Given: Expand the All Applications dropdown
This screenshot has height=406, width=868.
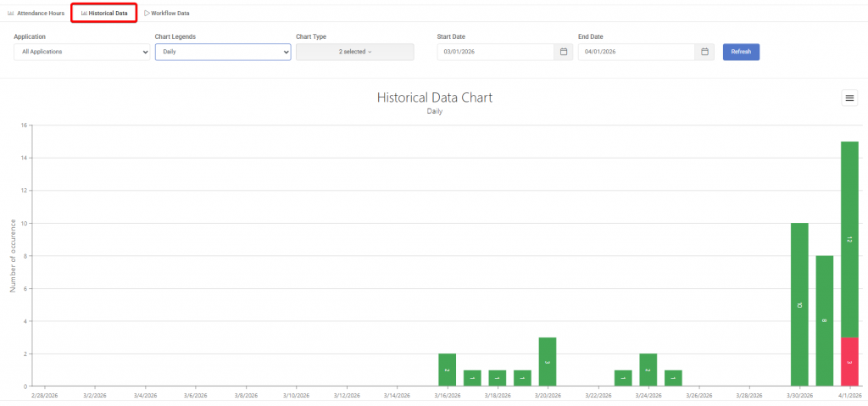Looking at the screenshot, I should click(82, 52).
